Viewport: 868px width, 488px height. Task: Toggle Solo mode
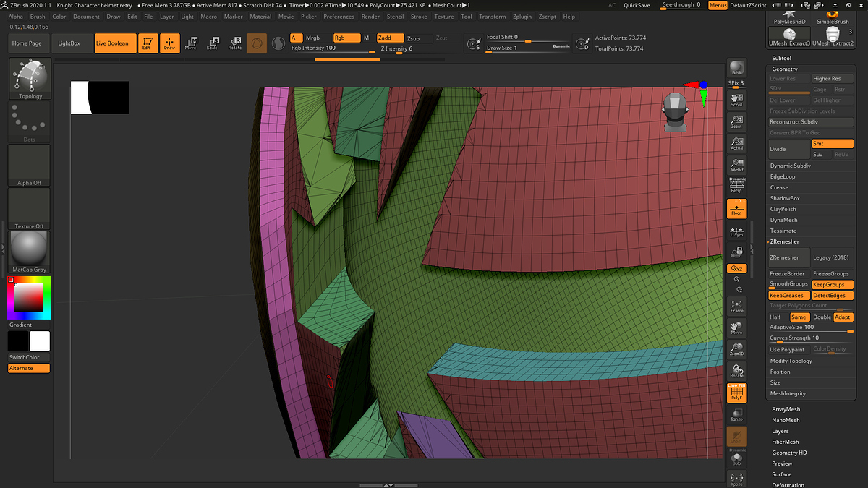[736, 458]
